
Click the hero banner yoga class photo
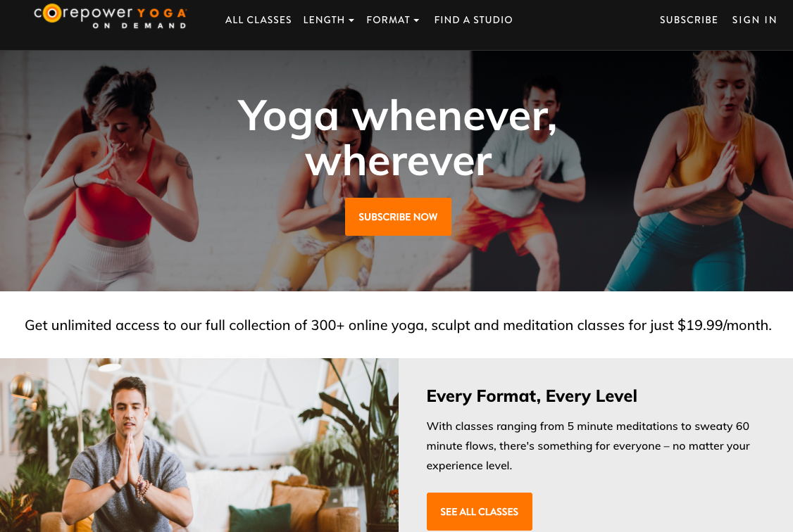click(396, 170)
